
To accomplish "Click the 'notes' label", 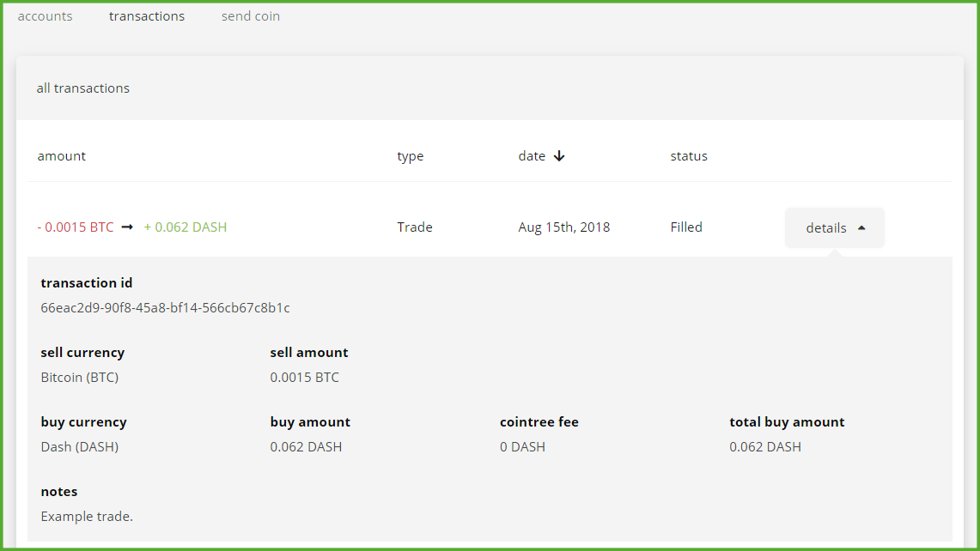I will (58, 492).
